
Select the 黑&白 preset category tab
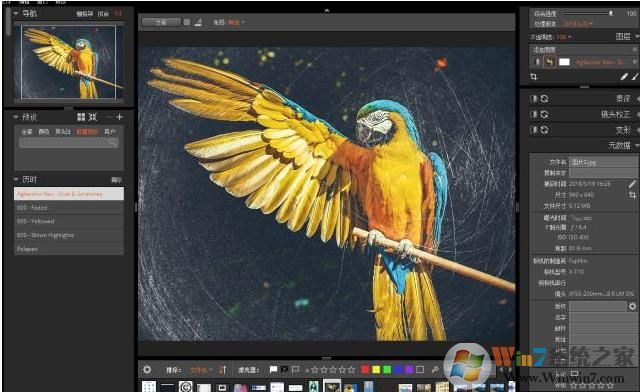pos(63,132)
